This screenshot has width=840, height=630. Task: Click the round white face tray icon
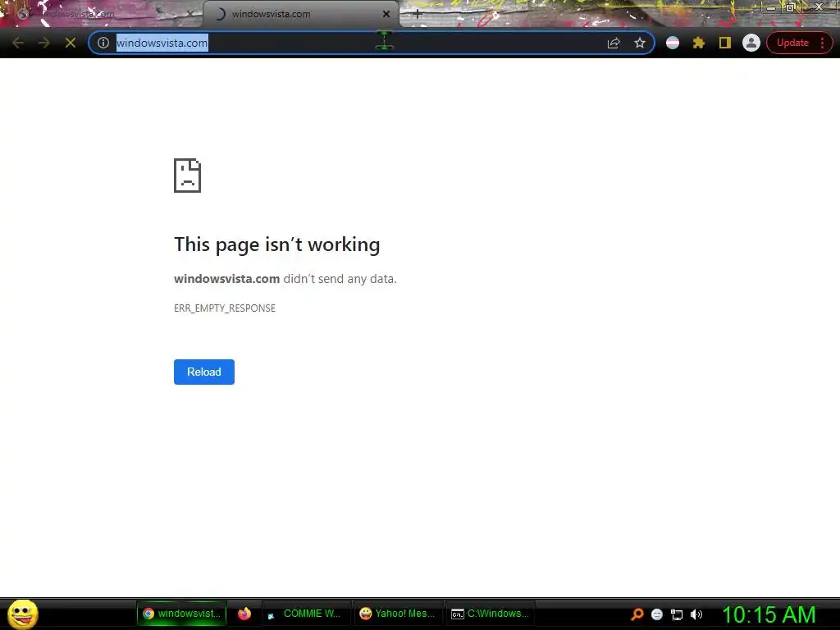click(657, 614)
